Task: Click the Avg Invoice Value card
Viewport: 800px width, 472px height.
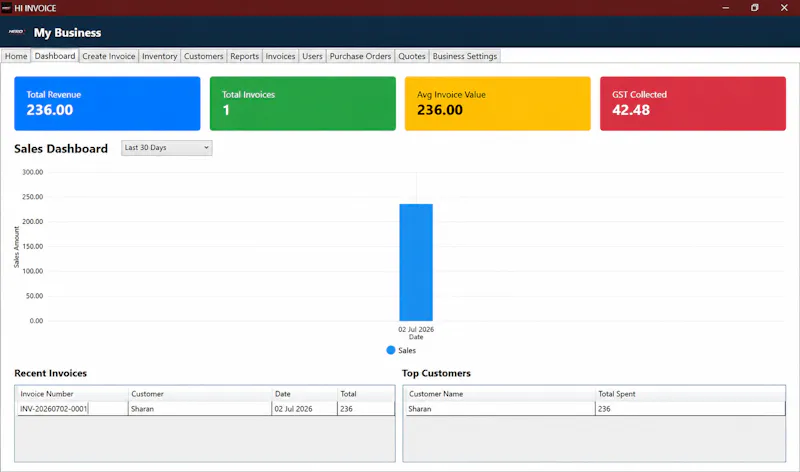Action: [497, 104]
